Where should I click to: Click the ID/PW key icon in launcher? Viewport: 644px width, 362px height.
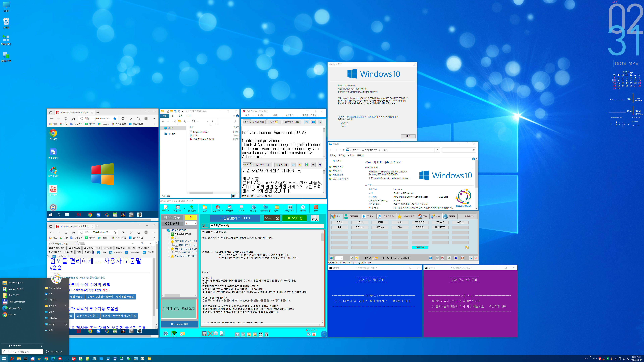point(373,258)
